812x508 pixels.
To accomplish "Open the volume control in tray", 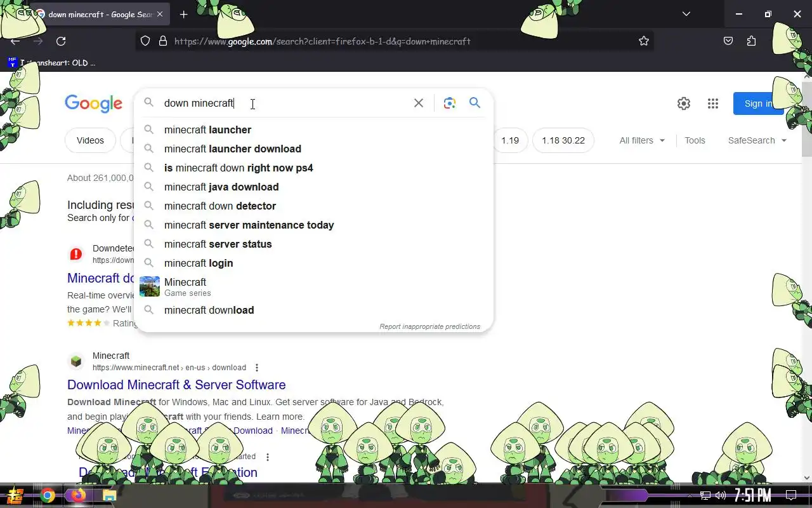I will click(721, 495).
